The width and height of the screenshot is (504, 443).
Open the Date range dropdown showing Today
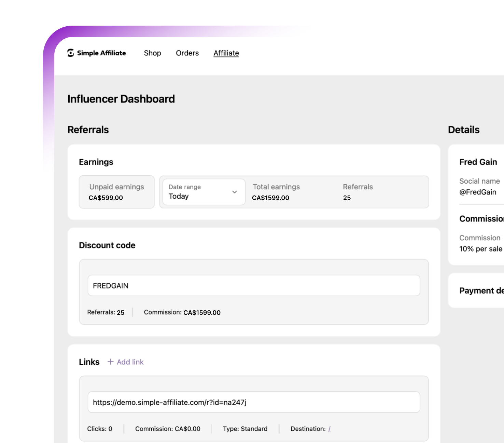(x=204, y=192)
